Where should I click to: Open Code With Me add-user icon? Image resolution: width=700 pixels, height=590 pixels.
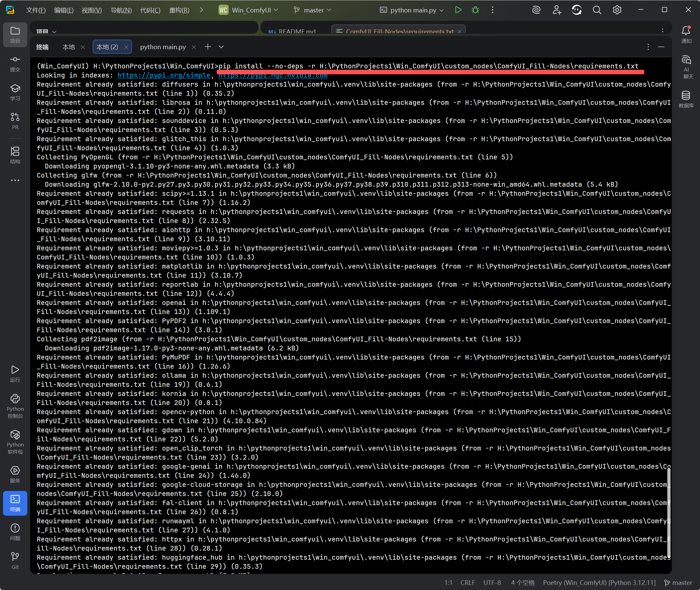click(557, 10)
